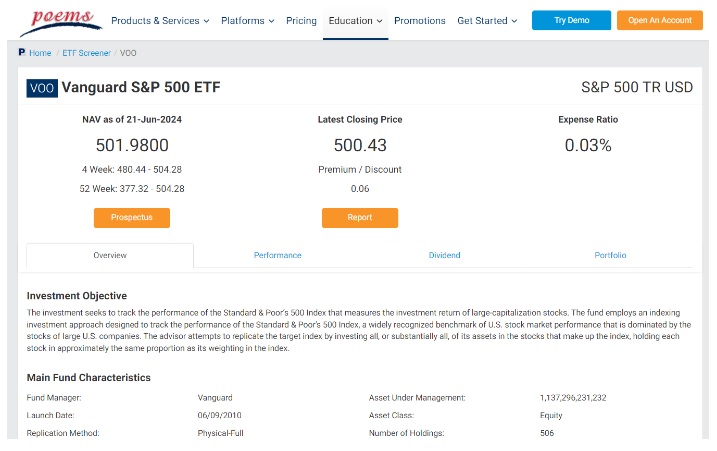Open the fund Report
The image size is (717, 451).
[359, 218]
